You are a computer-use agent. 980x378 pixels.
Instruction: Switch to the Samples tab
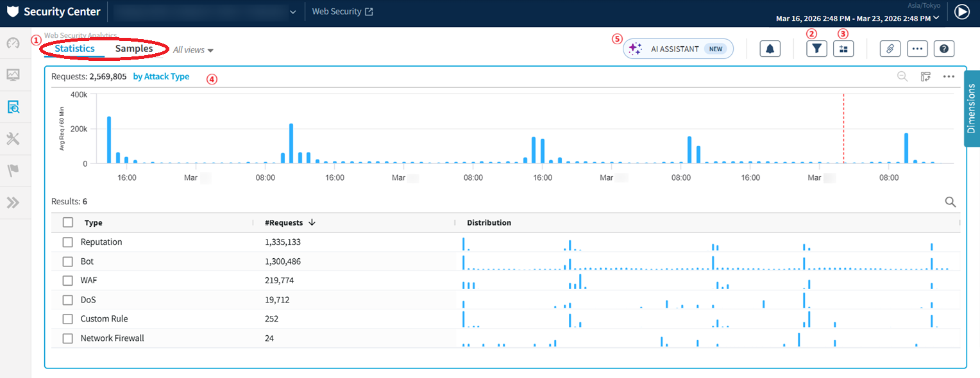pos(134,49)
